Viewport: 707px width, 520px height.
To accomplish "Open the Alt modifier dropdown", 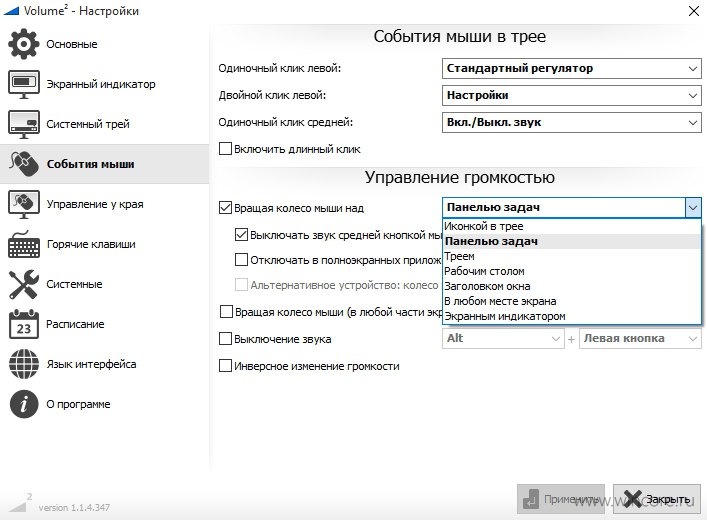I will tap(503, 338).
